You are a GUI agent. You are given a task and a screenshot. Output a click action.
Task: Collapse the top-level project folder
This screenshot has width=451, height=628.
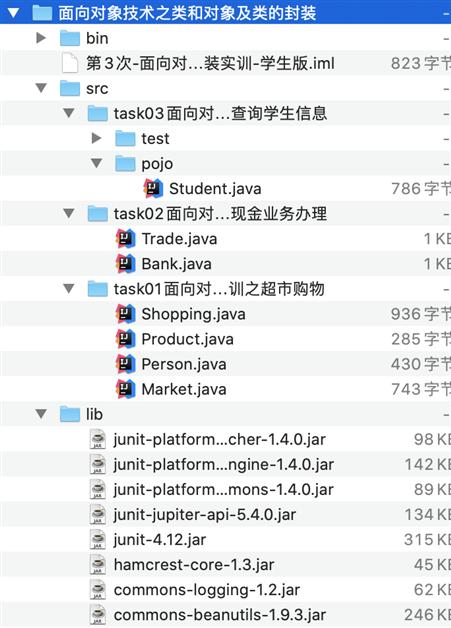pyautogui.click(x=13, y=13)
